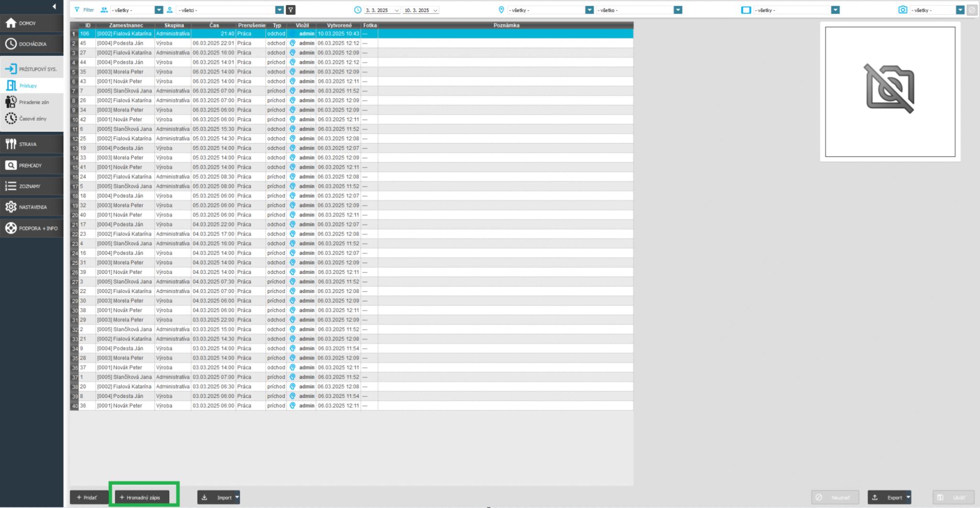Select row 40 Novák Peter 03.03.2025 06:00
The height and width of the screenshot is (508, 980).
(352, 406)
